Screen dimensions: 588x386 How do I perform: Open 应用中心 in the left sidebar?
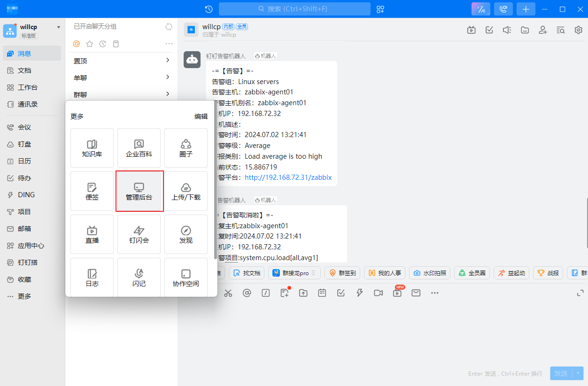coord(32,246)
